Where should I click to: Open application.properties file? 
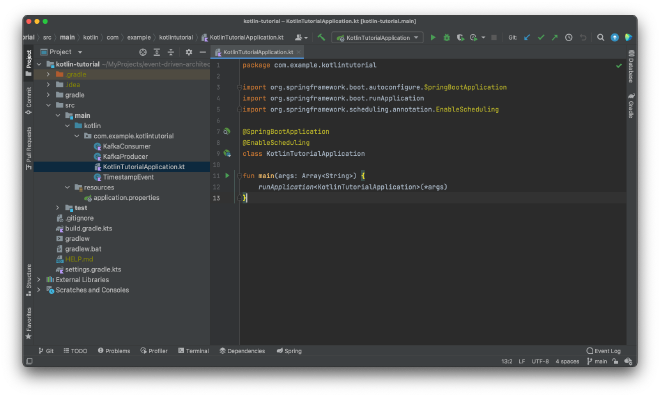[122, 197]
